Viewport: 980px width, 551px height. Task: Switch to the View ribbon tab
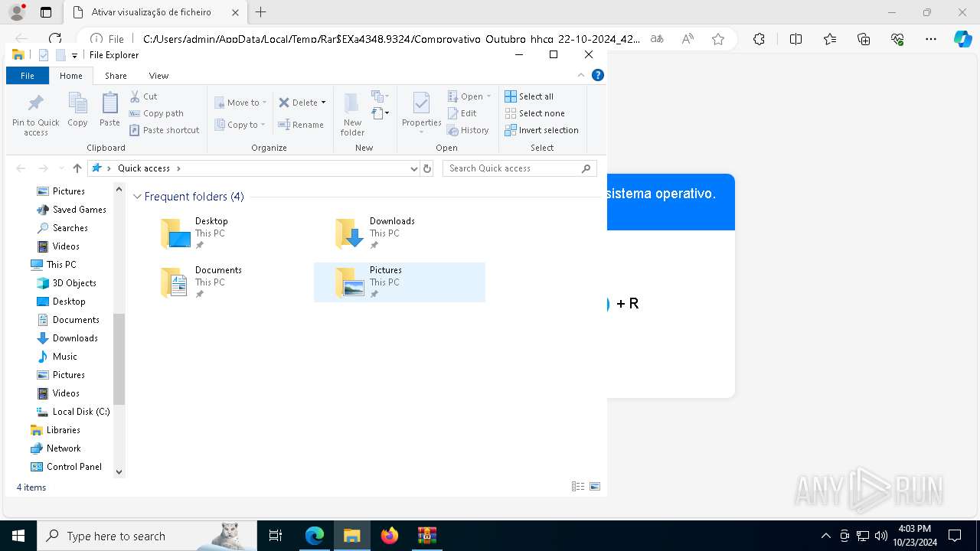click(158, 76)
